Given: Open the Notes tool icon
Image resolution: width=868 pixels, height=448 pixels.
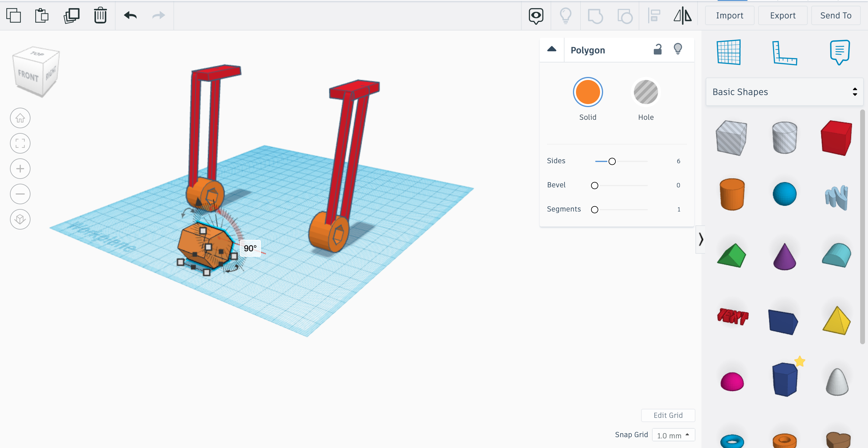Looking at the screenshot, I should click(839, 52).
